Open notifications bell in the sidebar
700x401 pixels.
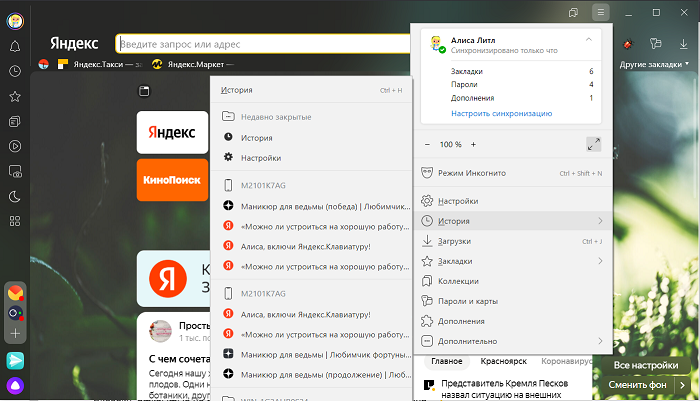click(x=15, y=46)
